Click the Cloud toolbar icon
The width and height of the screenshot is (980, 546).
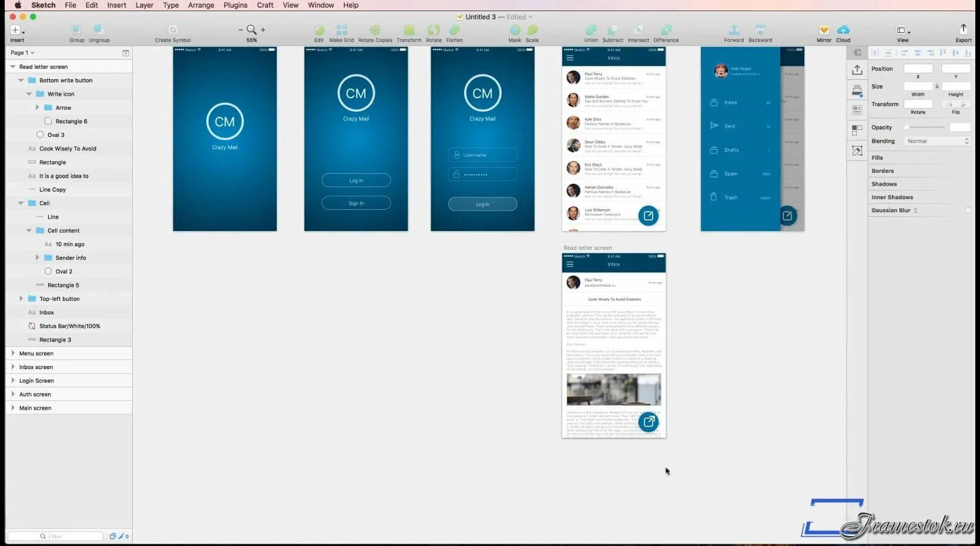[x=843, y=29]
